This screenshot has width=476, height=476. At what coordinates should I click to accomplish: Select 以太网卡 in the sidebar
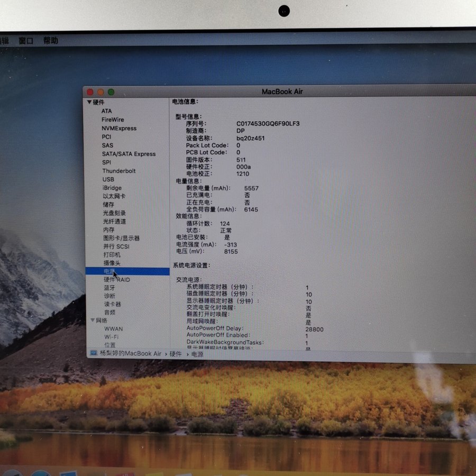(x=114, y=196)
